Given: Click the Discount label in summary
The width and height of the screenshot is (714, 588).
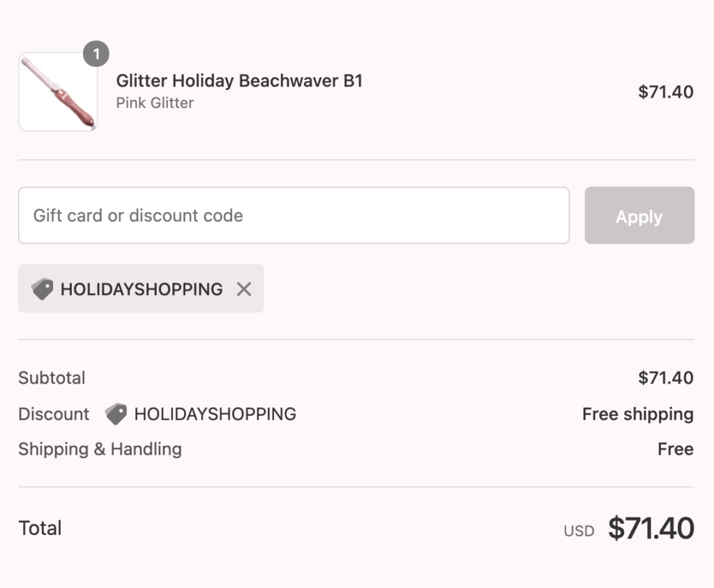Looking at the screenshot, I should [54, 414].
